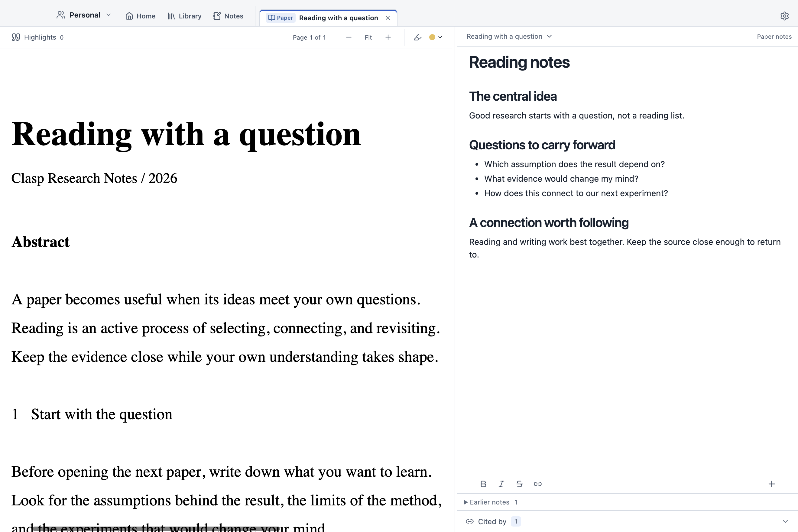Viewport: 798px width, 532px height.
Task: Click 'Clasp Research Notes / 2026' line
Action: coord(94,178)
